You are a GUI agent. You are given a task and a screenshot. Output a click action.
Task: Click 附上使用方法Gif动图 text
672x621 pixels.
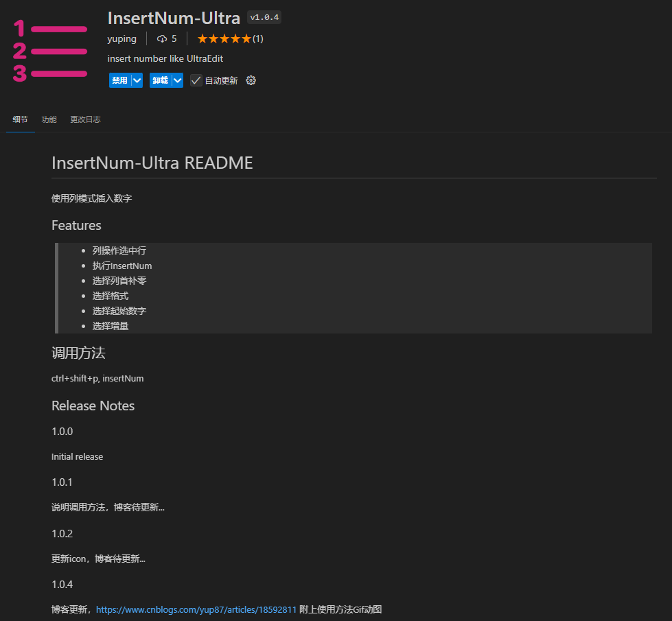coord(340,609)
